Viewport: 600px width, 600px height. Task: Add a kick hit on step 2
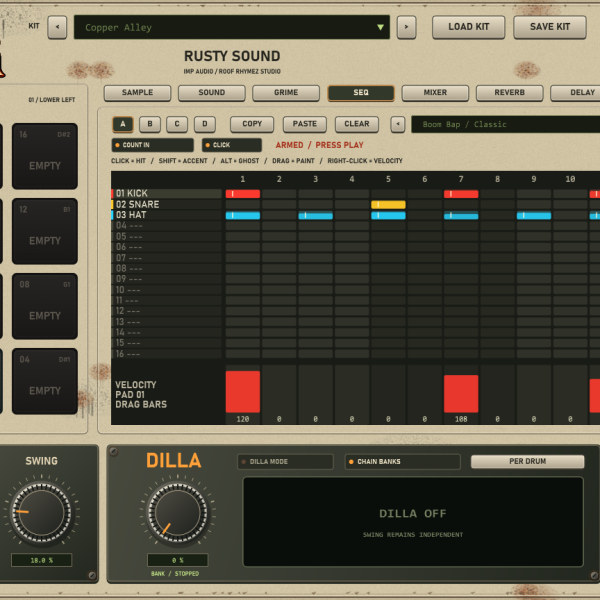tap(279, 194)
